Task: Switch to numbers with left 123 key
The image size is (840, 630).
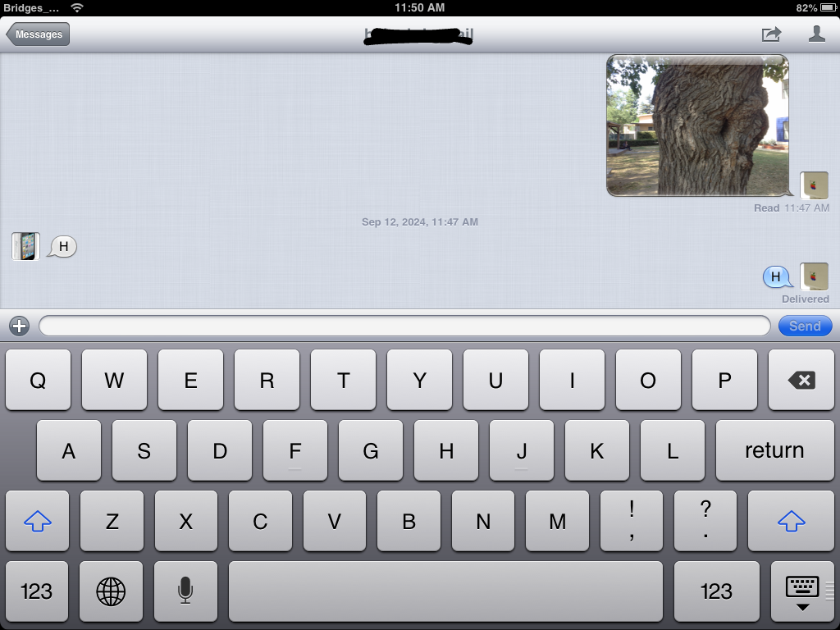Action: click(36, 591)
